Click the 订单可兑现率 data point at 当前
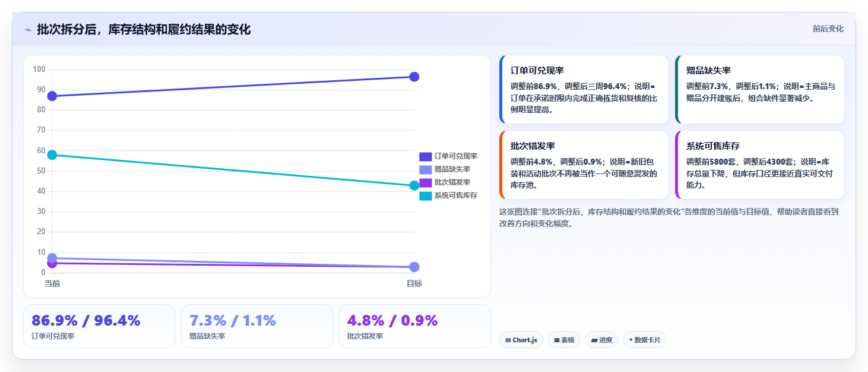The image size is (868, 372). pyautogui.click(x=52, y=96)
